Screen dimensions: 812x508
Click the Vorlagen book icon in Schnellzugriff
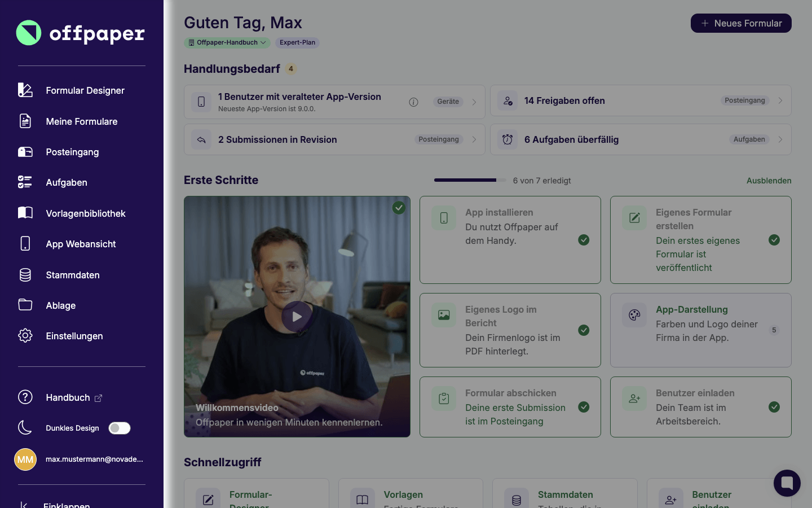click(362, 500)
